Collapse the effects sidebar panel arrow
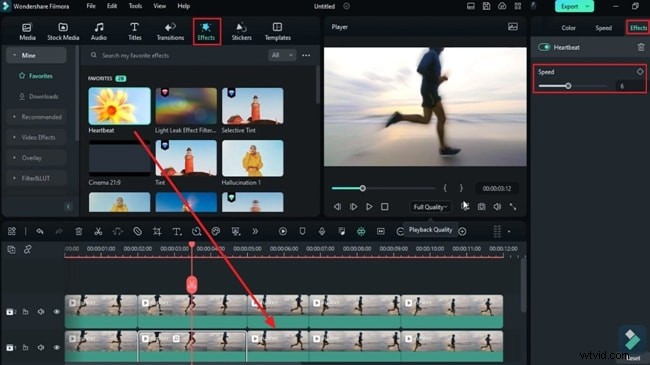650x365 pixels. tap(68, 207)
